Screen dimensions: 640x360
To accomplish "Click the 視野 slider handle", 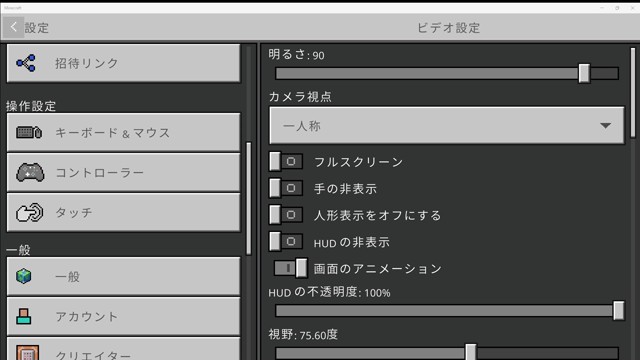I will point(471,352).
